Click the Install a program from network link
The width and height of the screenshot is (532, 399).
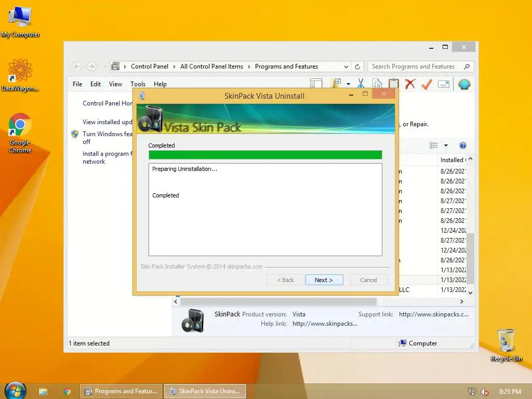(x=107, y=157)
